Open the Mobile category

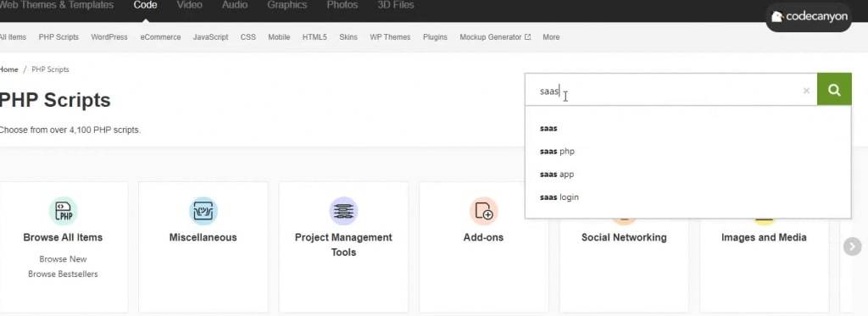coord(279,37)
